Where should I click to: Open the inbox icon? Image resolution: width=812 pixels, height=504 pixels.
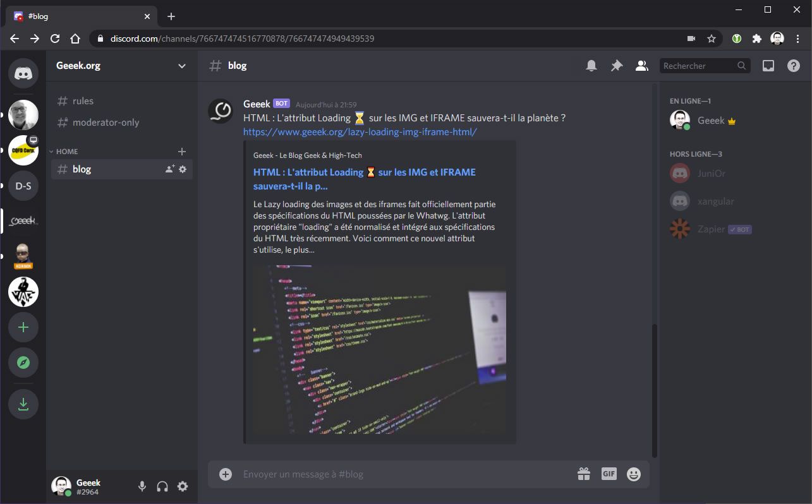(x=768, y=66)
